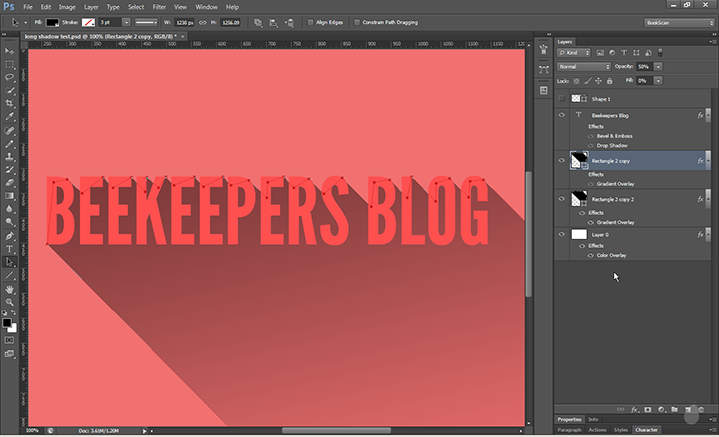Image resolution: width=719 pixels, height=437 pixels.
Task: Hide the Beekeepers Blog text layer
Action: [562, 116]
